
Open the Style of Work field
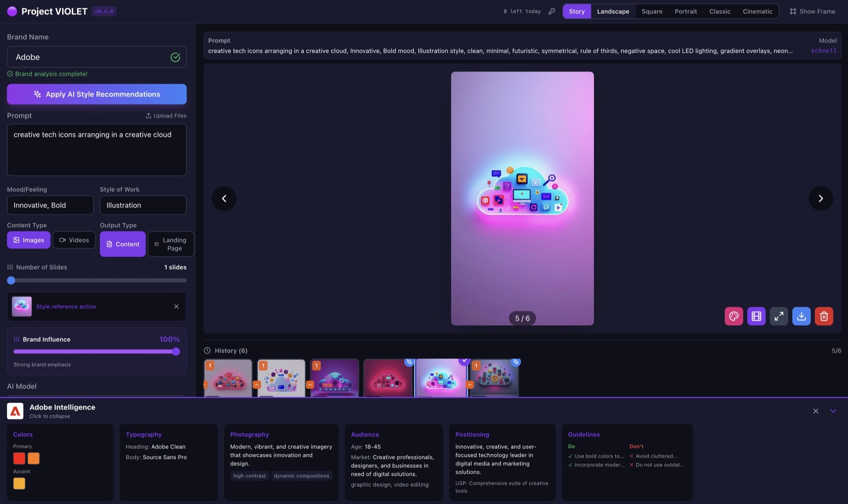point(143,205)
